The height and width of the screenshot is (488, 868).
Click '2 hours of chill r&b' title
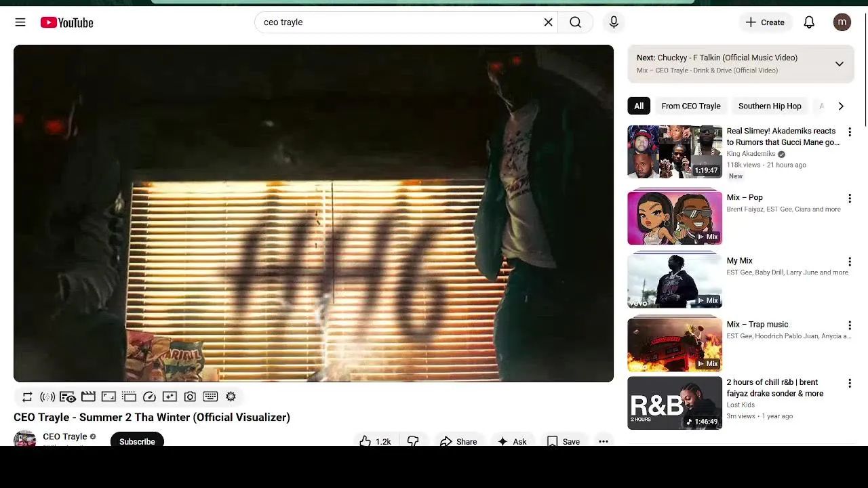coord(775,388)
